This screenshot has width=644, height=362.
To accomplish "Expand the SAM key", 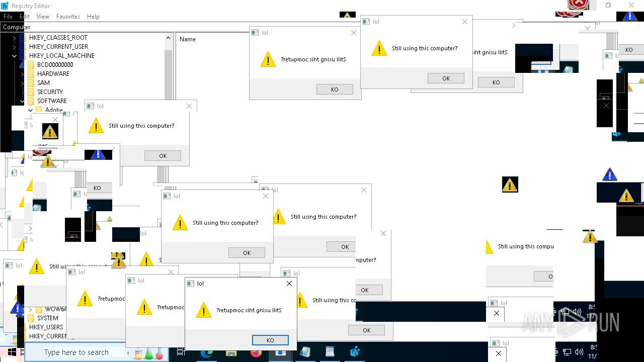I will pyautogui.click(x=22, y=83).
